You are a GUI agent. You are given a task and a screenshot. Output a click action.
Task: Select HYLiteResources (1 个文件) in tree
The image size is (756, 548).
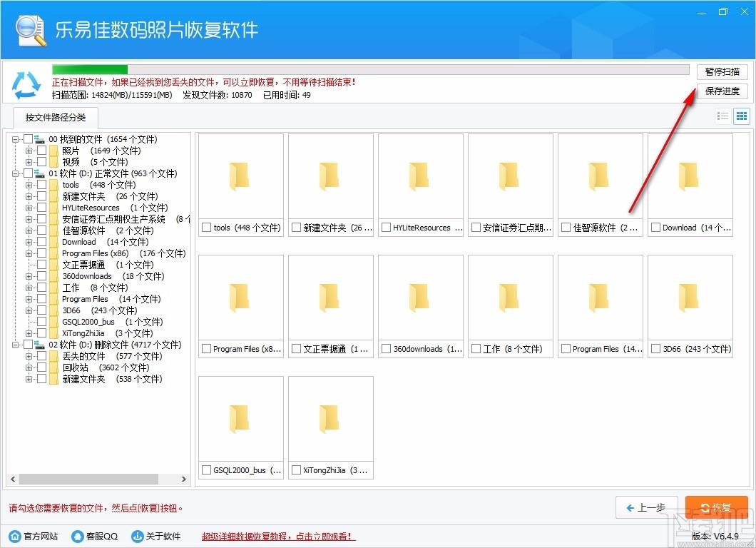click(115, 208)
